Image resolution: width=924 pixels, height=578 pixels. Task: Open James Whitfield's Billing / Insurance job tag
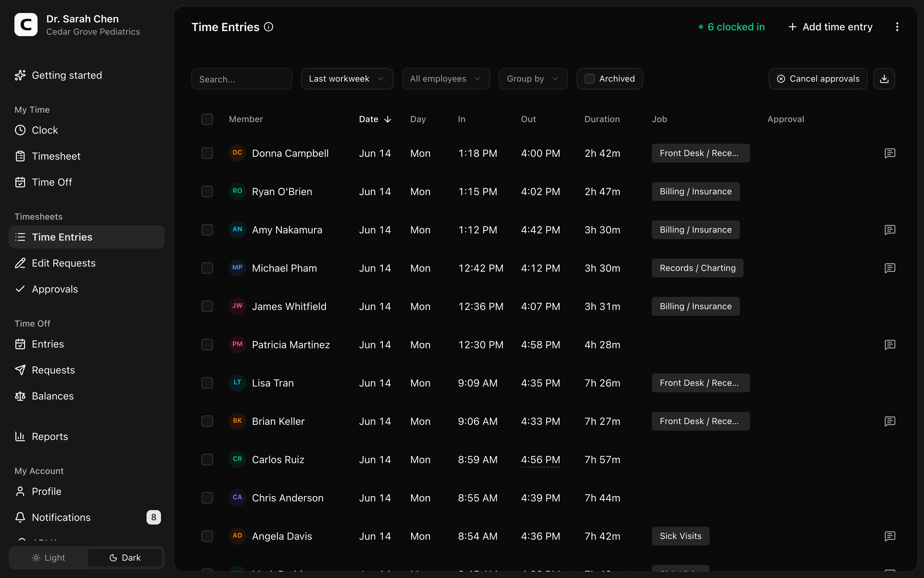click(695, 306)
